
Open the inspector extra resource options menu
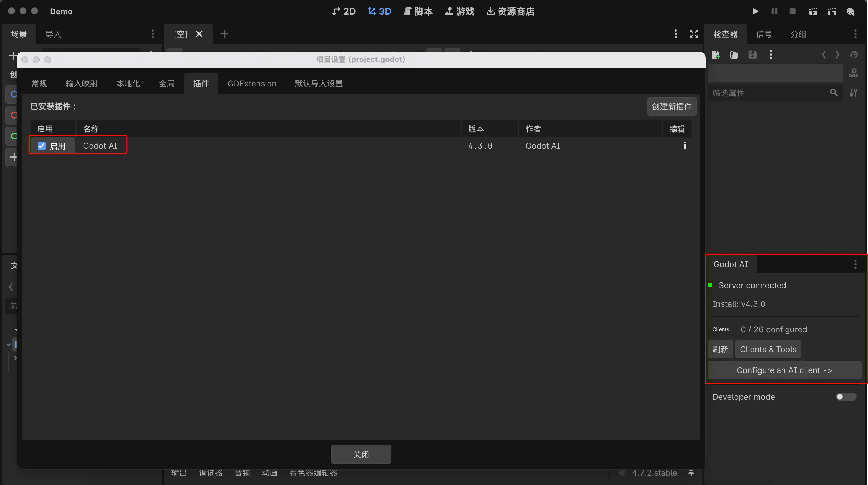tap(771, 55)
